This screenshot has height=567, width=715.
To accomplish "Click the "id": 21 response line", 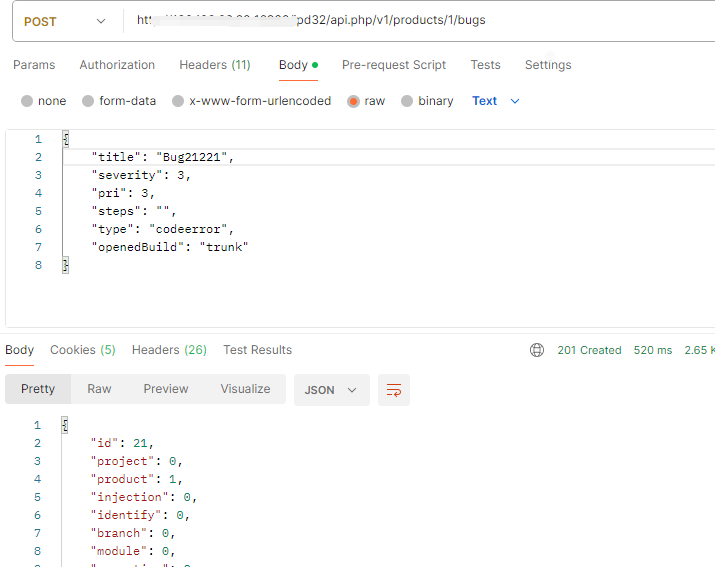I will pos(122,443).
